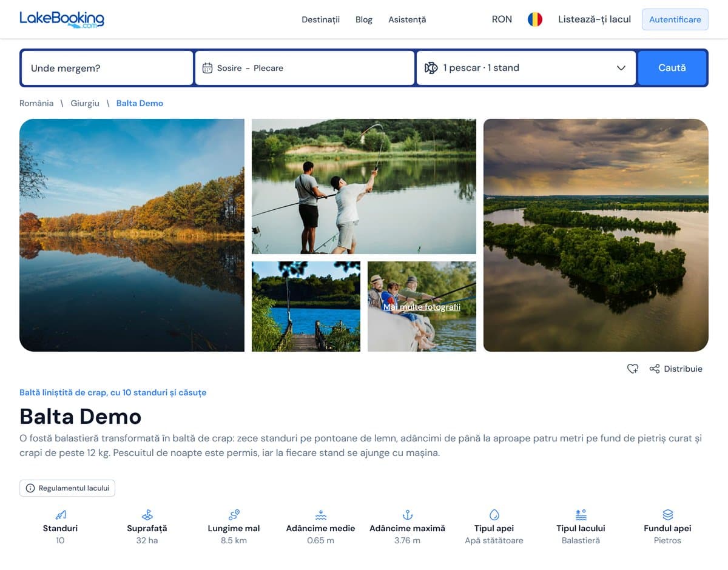The image size is (728, 570).
Task: Click the Fundul apei layers icon
Action: [x=668, y=515]
